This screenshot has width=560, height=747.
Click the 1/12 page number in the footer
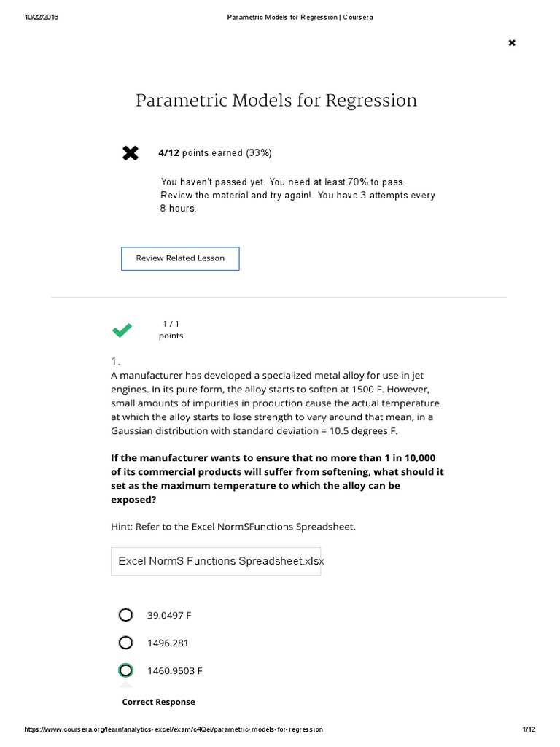click(529, 729)
